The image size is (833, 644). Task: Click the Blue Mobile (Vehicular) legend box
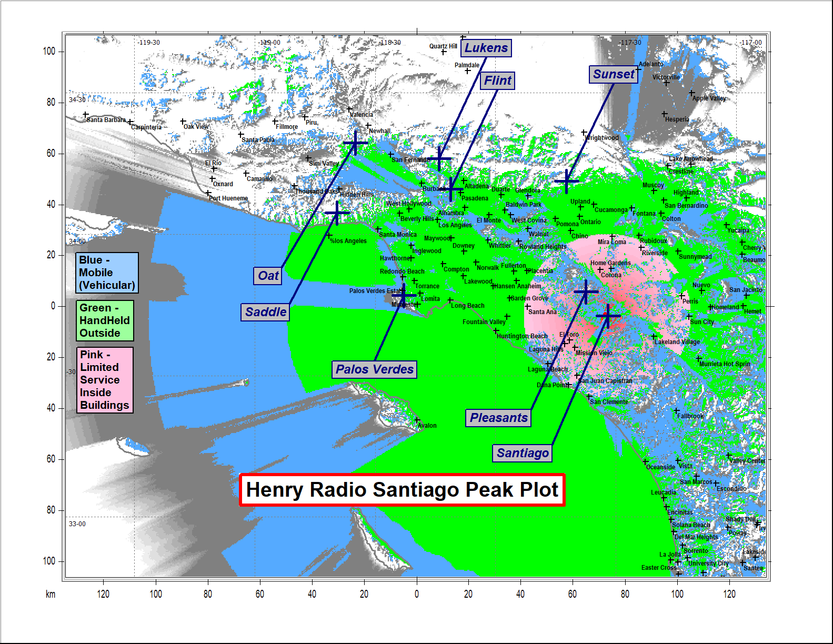(x=107, y=273)
